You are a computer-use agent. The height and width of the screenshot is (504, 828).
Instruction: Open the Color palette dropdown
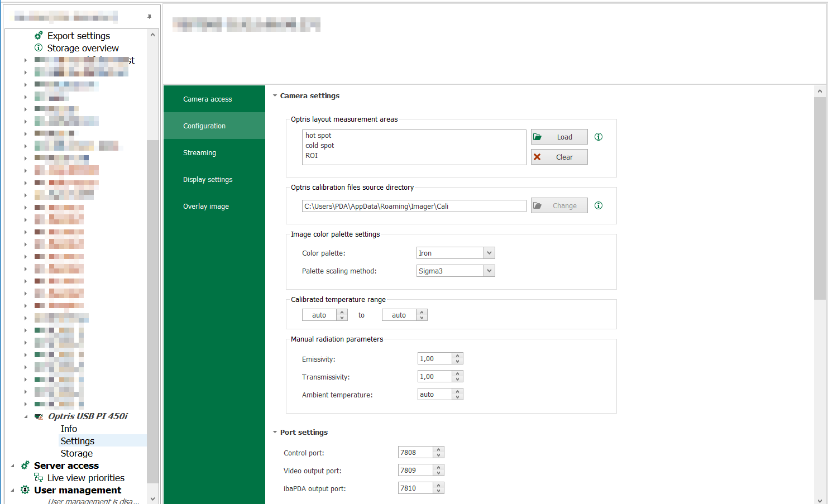(x=489, y=253)
